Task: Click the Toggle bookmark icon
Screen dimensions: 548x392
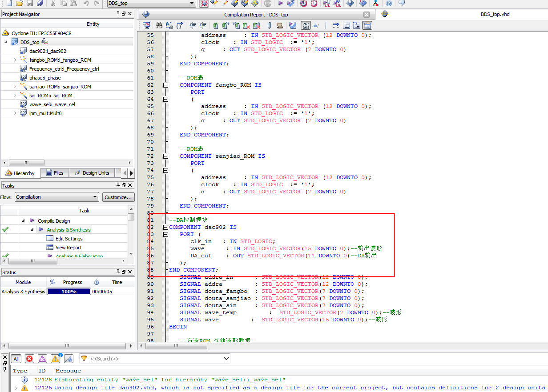Action: pyautogui.click(x=215, y=25)
